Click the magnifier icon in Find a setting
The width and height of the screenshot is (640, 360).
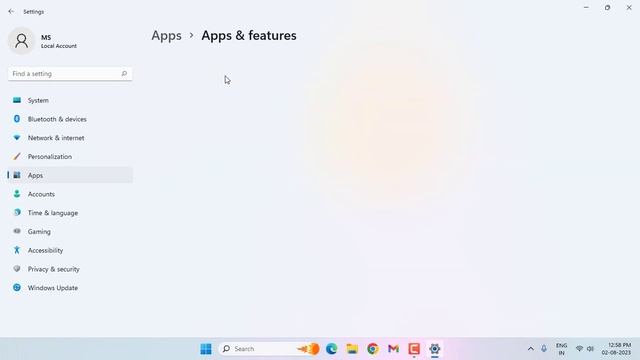pos(124,73)
